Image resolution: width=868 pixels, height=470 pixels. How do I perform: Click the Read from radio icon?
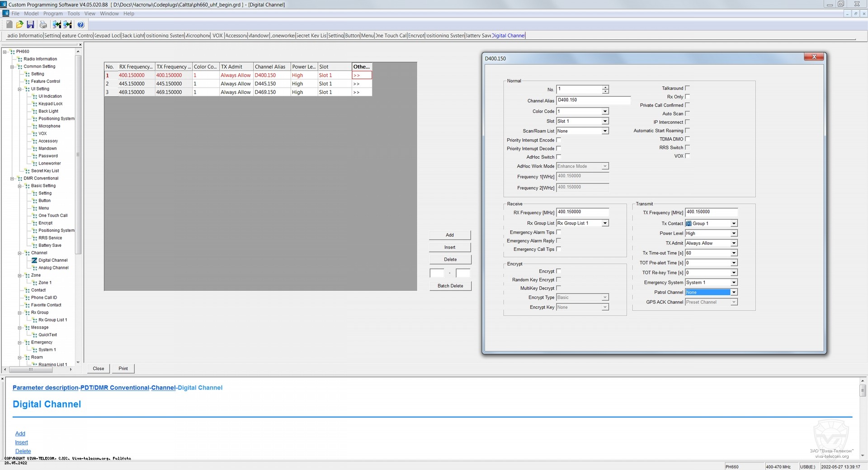(57, 24)
